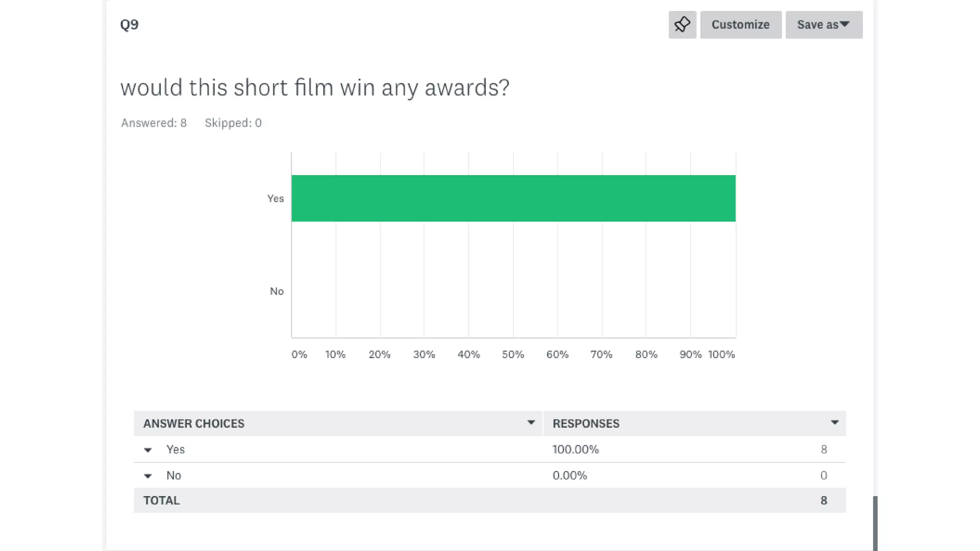Click the green Yes bar in chart
Viewport: 980px width, 551px height.
[x=513, y=198]
